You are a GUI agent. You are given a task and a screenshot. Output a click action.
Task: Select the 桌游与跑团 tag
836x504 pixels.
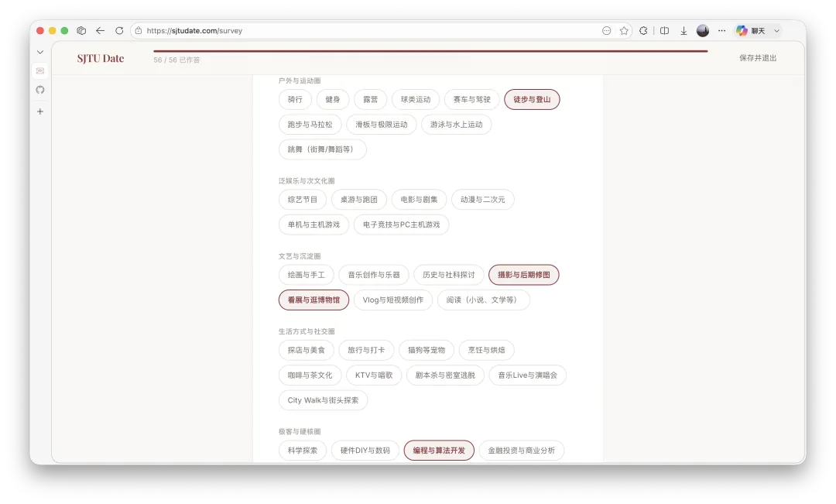[359, 200]
